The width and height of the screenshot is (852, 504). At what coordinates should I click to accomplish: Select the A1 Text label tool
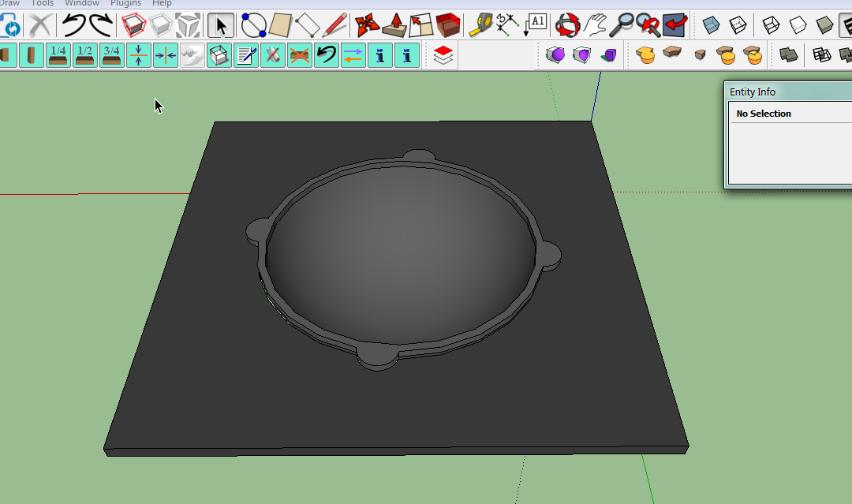tap(536, 24)
